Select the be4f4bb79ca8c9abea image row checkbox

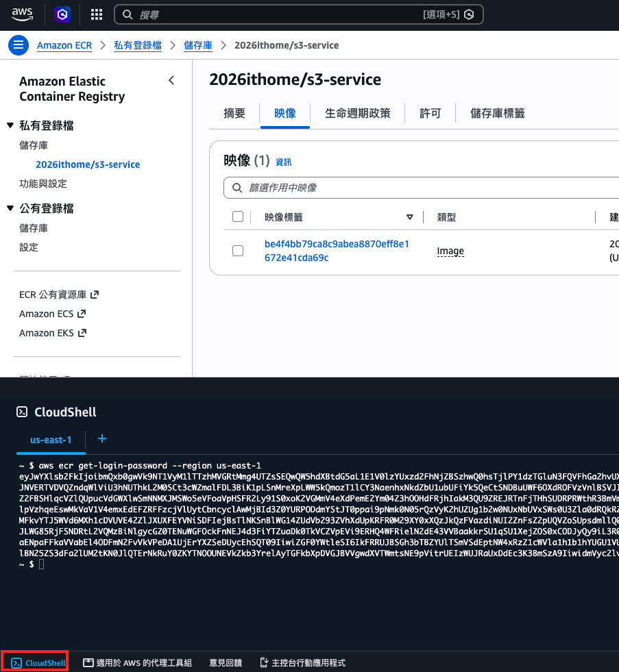[238, 250]
